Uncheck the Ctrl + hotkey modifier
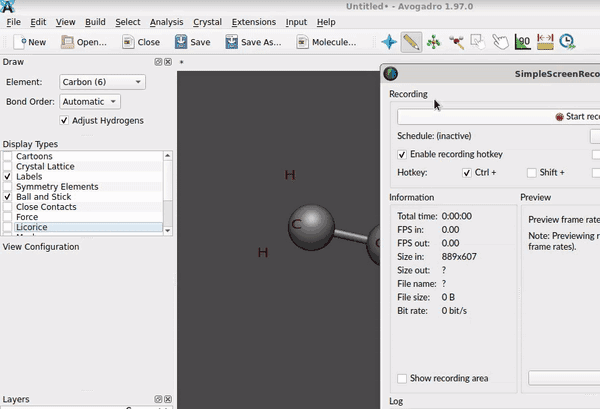The image size is (600, 409). point(466,173)
